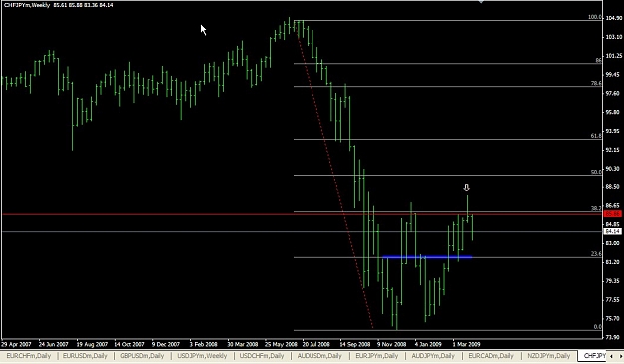Click the 88.50 price on the scale
The height and width of the screenshot is (364, 624).
click(613, 186)
